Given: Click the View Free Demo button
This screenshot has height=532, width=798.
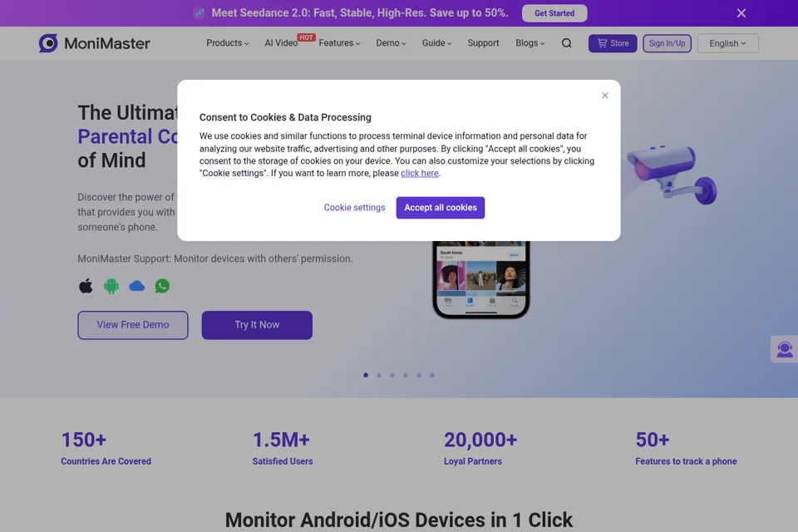Looking at the screenshot, I should 133,325.
